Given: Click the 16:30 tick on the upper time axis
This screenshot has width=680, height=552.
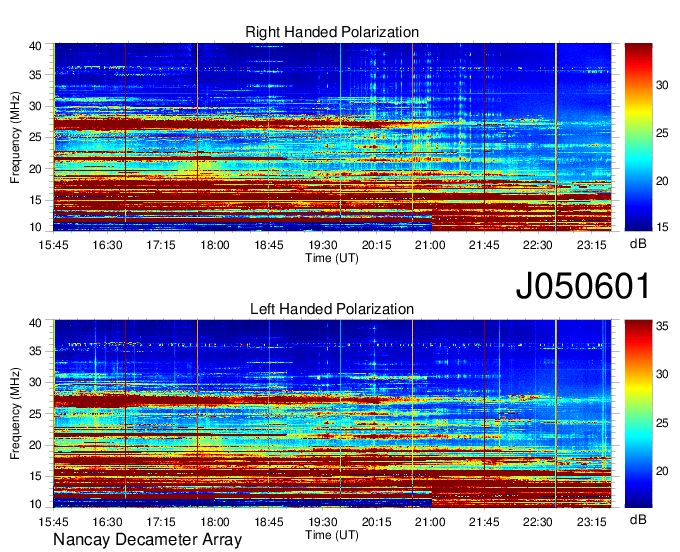Looking at the screenshot, I should [107, 245].
